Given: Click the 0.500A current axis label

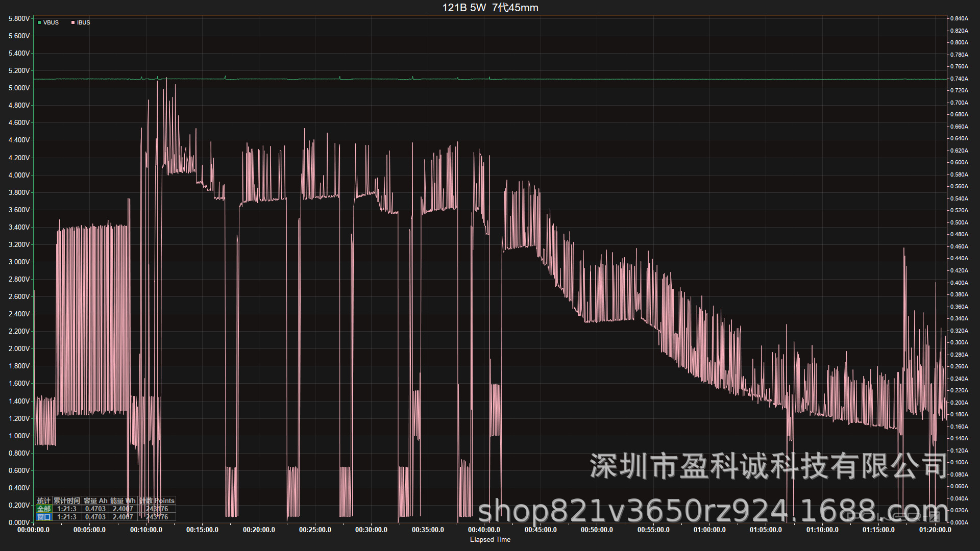Looking at the screenshot, I should (959, 222).
